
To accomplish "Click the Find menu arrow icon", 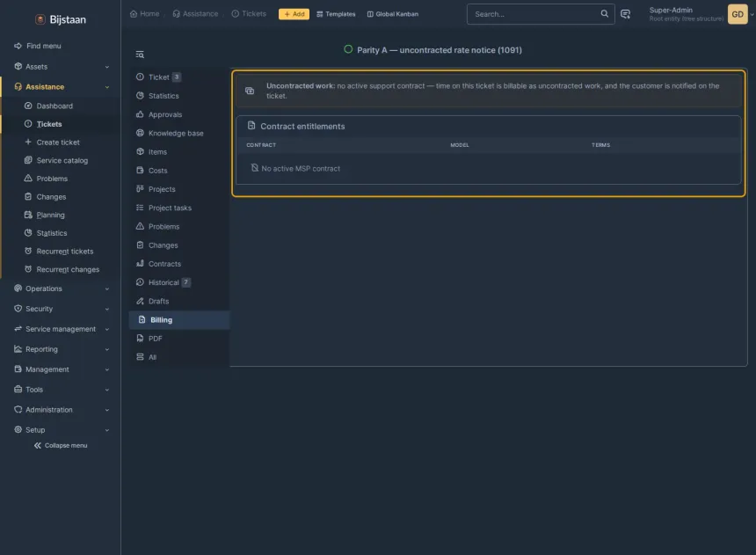I will pyautogui.click(x=18, y=46).
